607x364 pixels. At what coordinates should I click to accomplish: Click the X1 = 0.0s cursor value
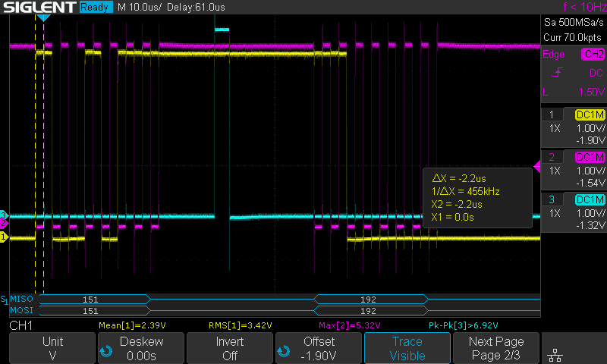[x=452, y=217]
